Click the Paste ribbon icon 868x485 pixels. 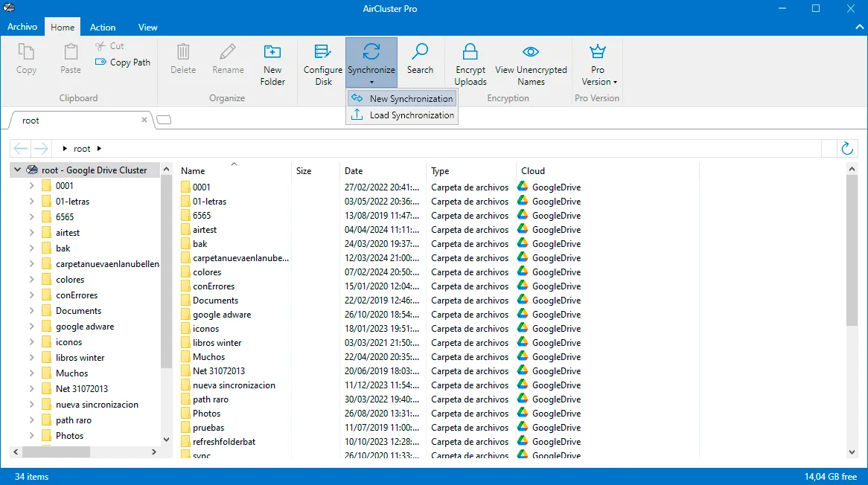[x=70, y=51]
